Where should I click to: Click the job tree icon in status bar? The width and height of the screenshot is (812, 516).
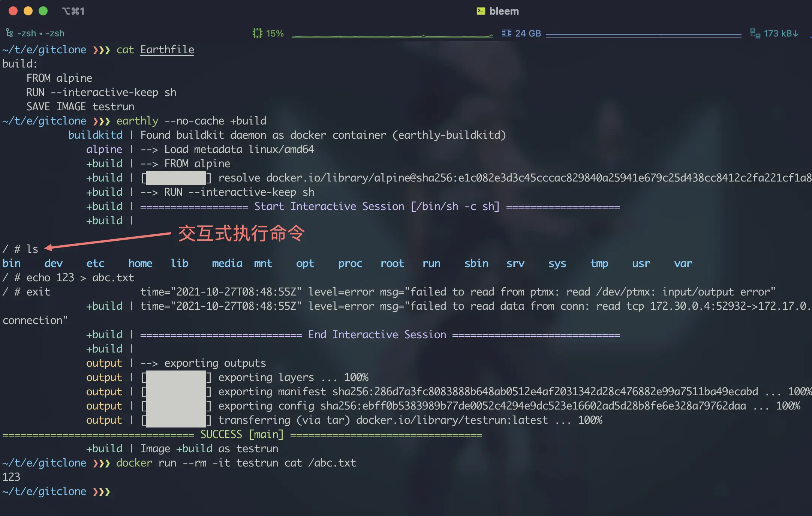(9, 33)
